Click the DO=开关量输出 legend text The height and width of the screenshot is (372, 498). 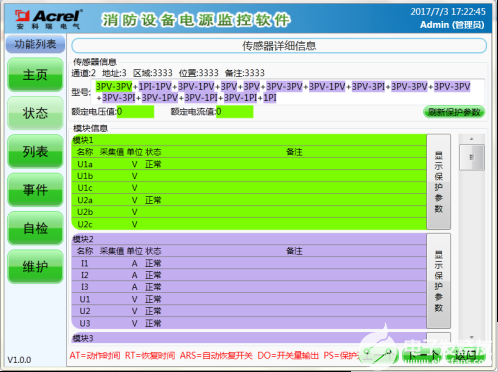point(288,356)
